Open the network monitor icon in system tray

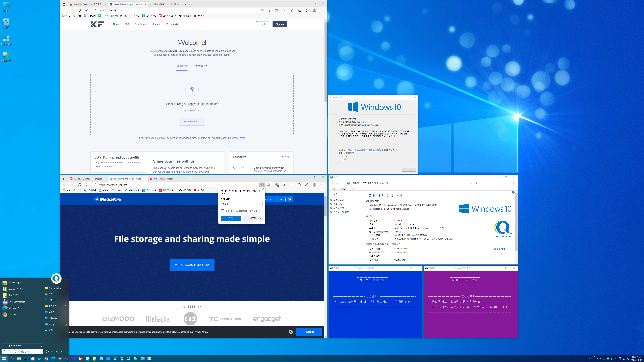point(616,359)
